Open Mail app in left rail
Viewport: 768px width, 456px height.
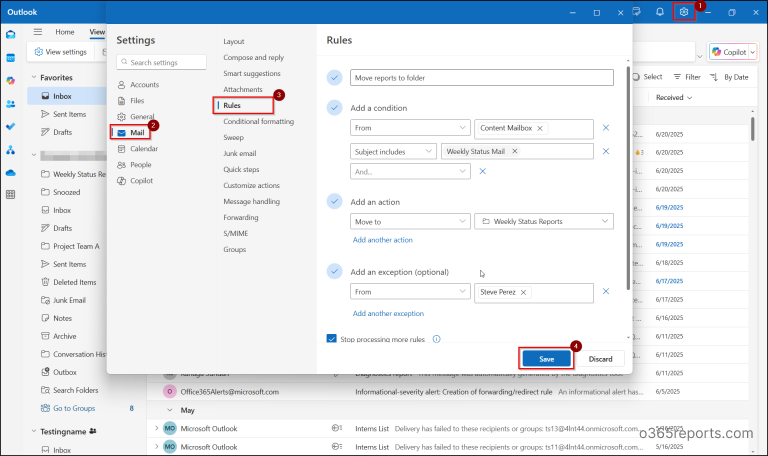coord(10,35)
